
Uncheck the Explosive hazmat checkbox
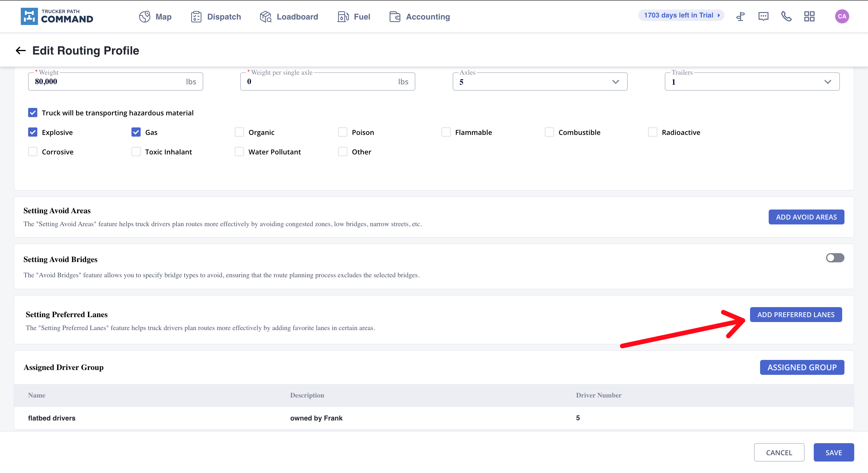(33, 132)
